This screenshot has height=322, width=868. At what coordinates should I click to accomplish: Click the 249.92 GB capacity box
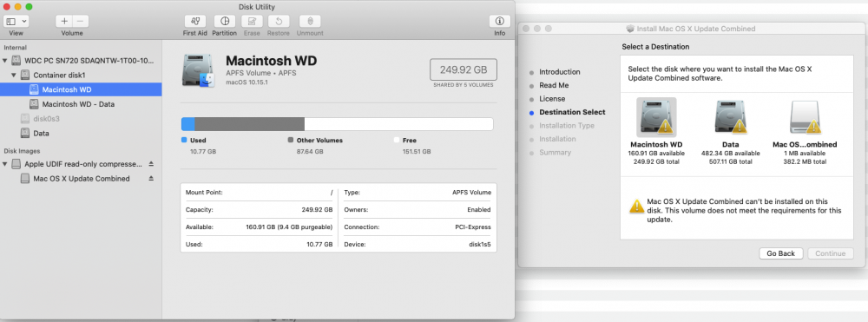tap(464, 69)
